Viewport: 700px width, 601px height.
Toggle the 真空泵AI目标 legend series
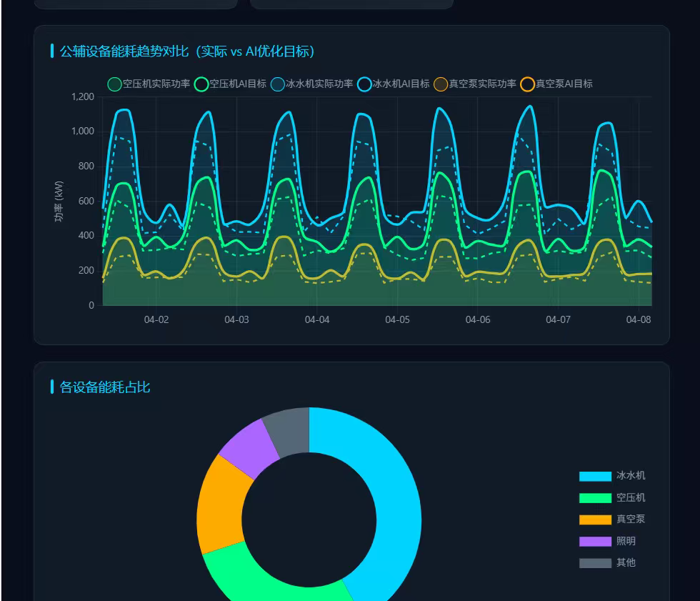pos(556,84)
